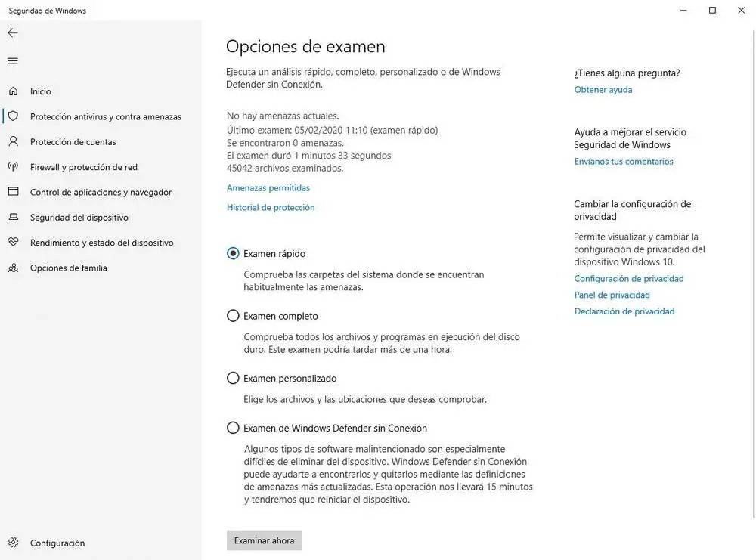
Task: Click the back arrow icon
Action: (13, 33)
